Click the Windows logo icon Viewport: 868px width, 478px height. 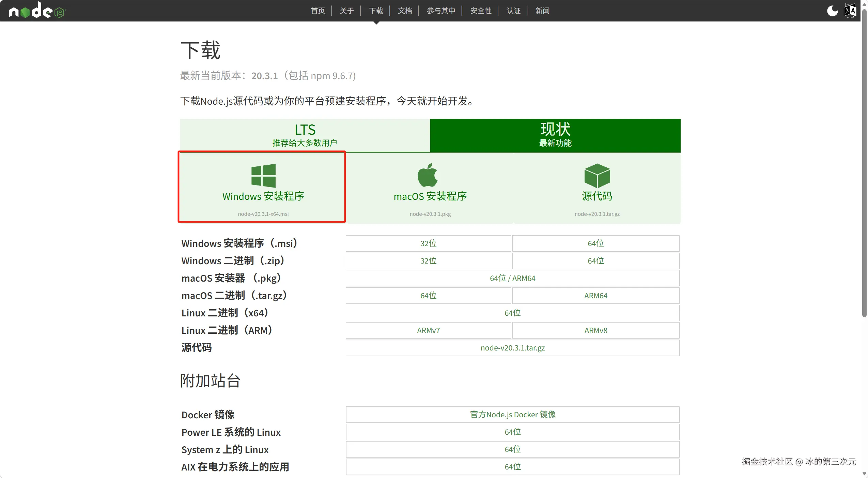(263, 176)
